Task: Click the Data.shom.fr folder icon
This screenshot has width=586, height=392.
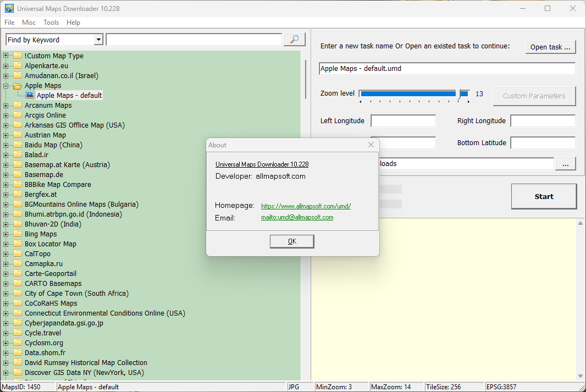Action: coord(18,353)
